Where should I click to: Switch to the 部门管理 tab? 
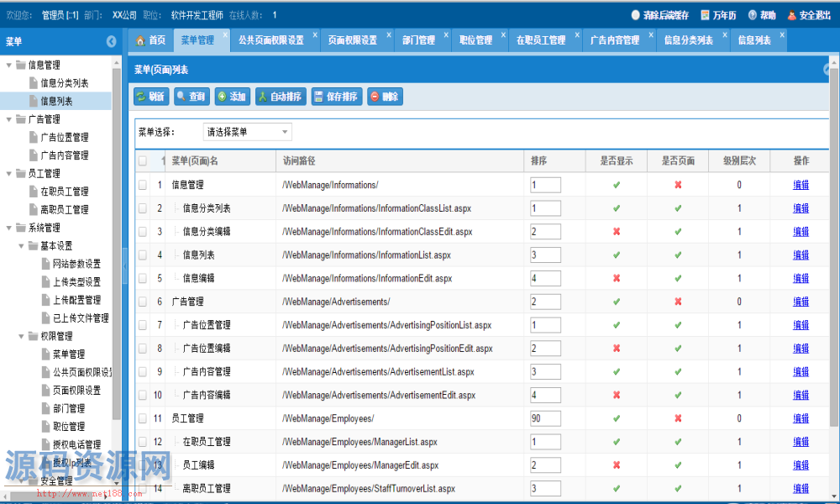click(x=418, y=40)
